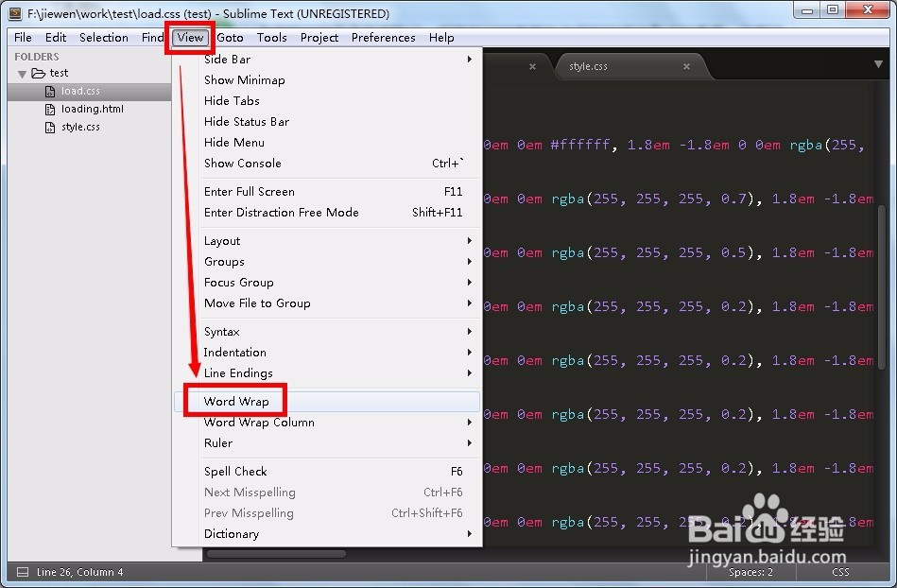897x588 pixels.
Task: Open the Help menu
Action: pyautogui.click(x=441, y=38)
